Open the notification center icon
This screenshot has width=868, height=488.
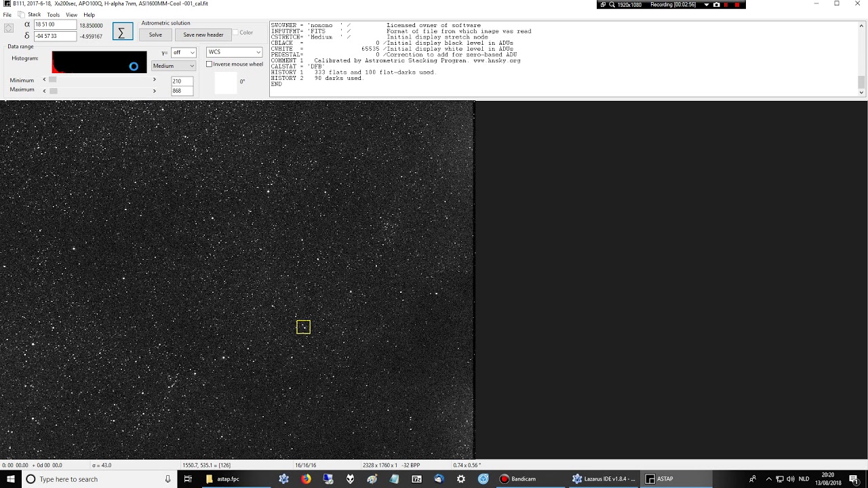pos(854,479)
